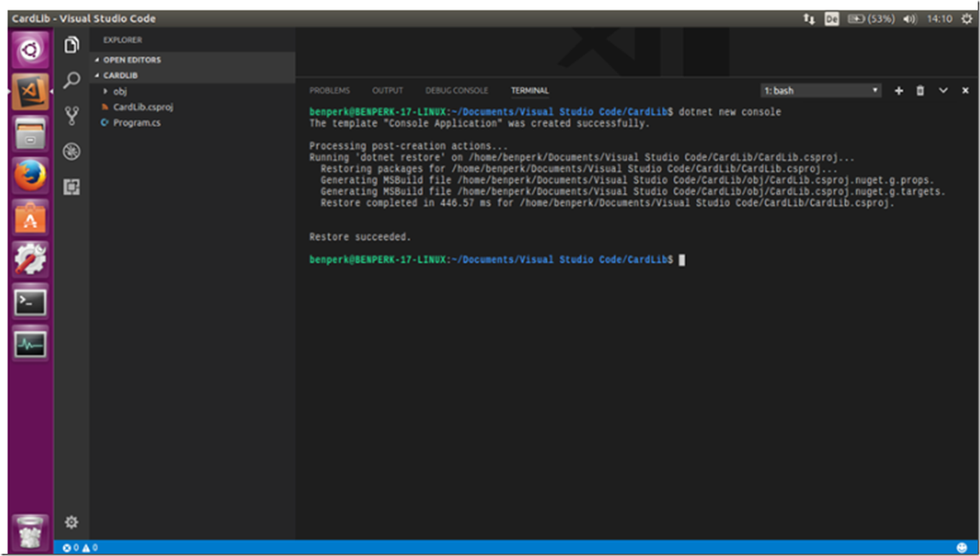Collapse the Open Editors section
Viewport: 980px width, 556px height.
(x=192, y=59)
